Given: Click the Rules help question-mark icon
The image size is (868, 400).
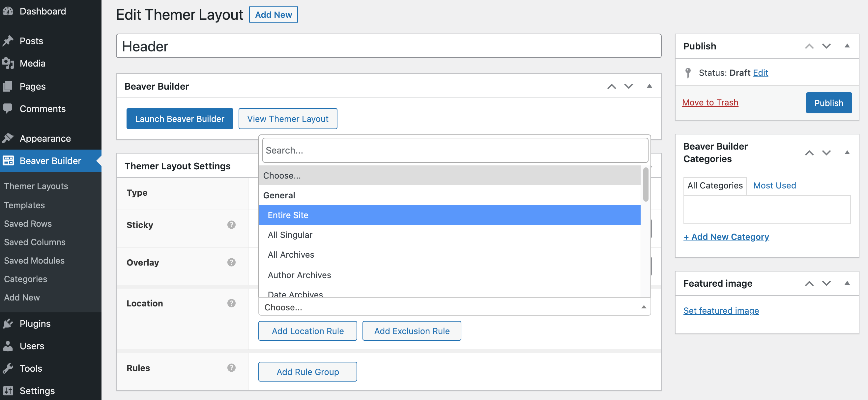Looking at the screenshot, I should pos(231,368).
